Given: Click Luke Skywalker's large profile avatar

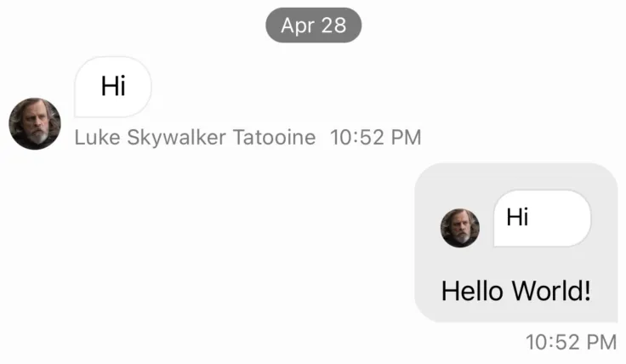Looking at the screenshot, I should pos(35,123).
